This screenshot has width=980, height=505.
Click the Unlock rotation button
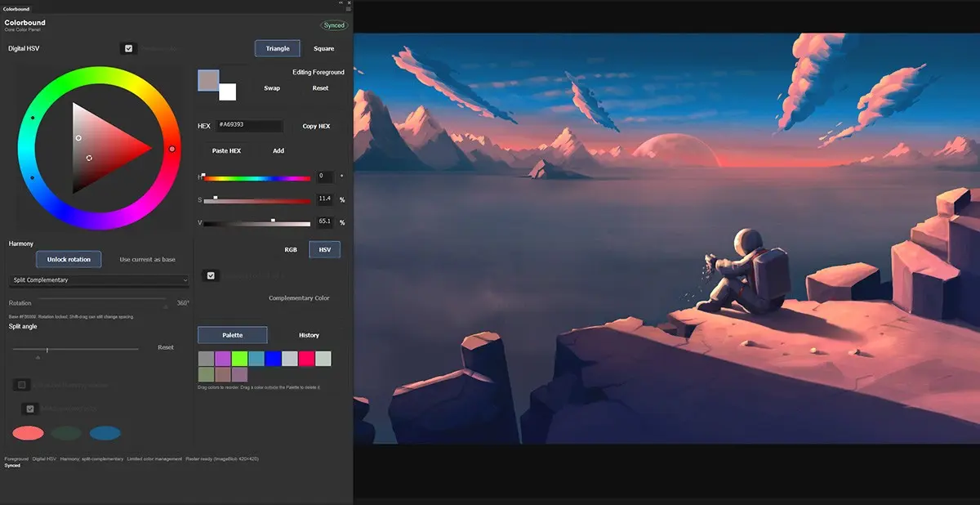[69, 259]
